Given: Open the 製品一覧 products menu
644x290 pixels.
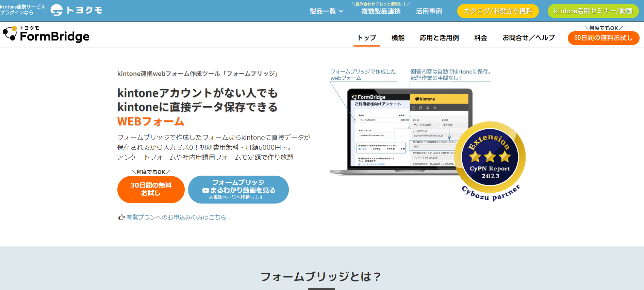Looking at the screenshot, I should click(x=323, y=11).
